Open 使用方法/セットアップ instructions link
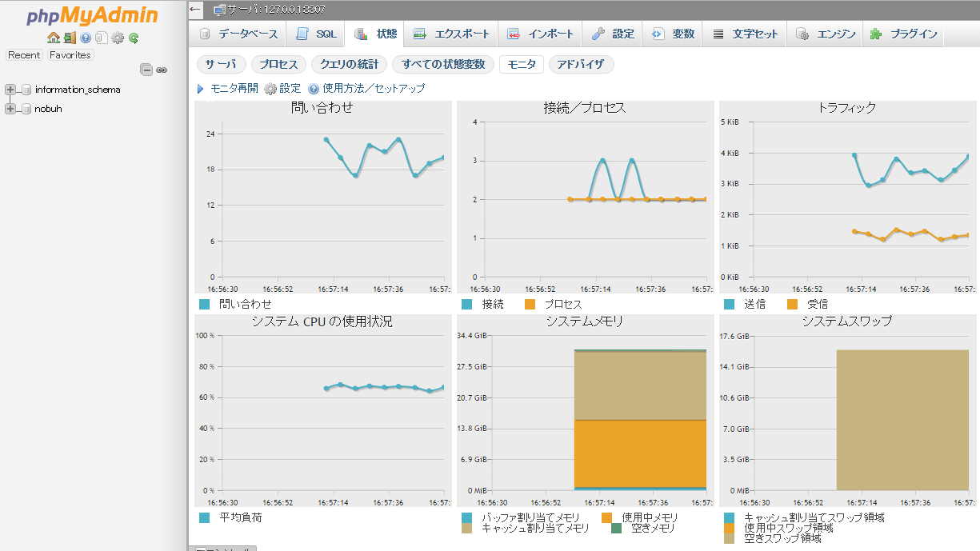The image size is (980, 551). point(374,89)
